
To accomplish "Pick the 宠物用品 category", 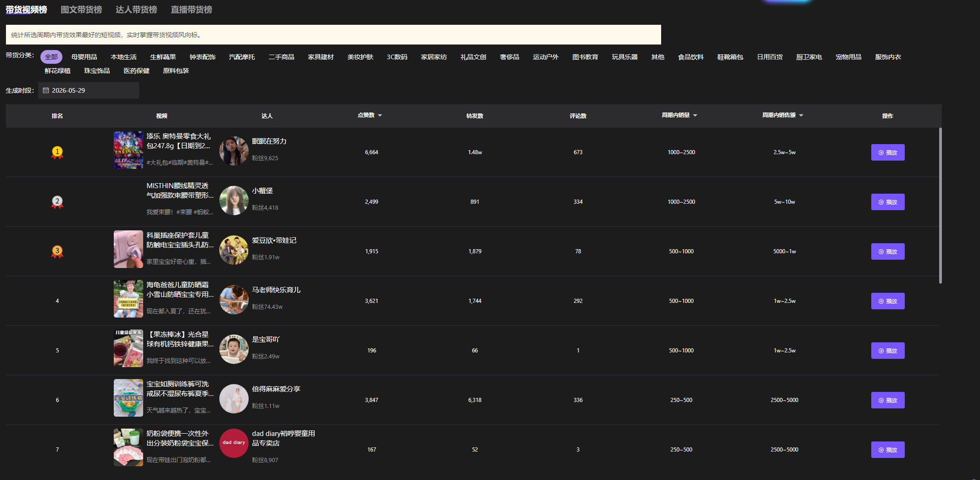I will (848, 57).
